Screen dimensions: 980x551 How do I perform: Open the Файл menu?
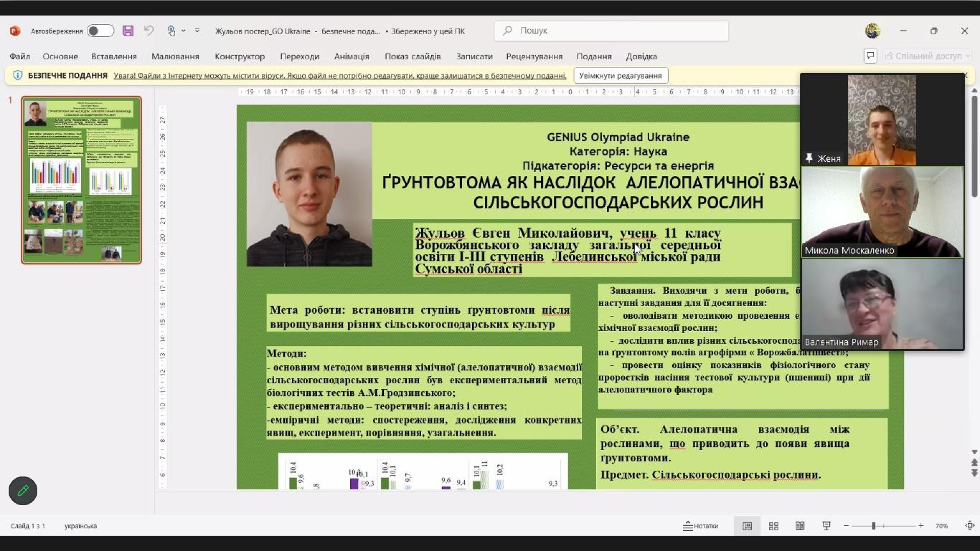(x=19, y=56)
